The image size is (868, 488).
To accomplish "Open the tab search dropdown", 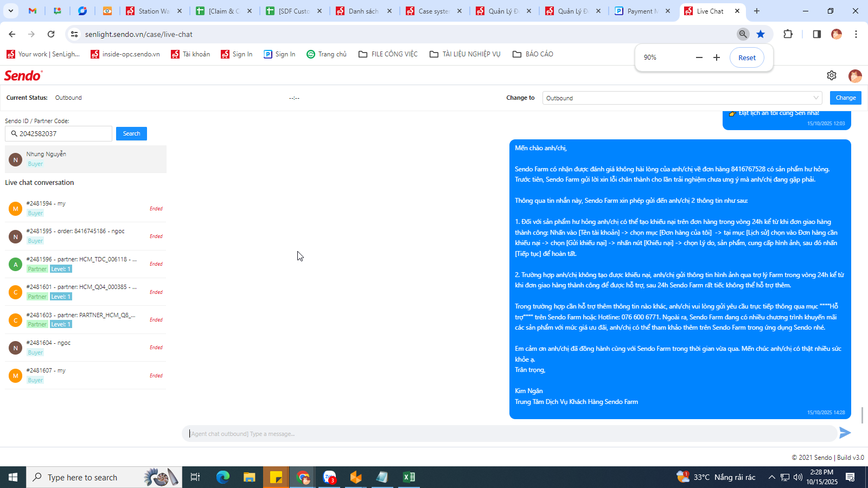I will click(10, 11).
